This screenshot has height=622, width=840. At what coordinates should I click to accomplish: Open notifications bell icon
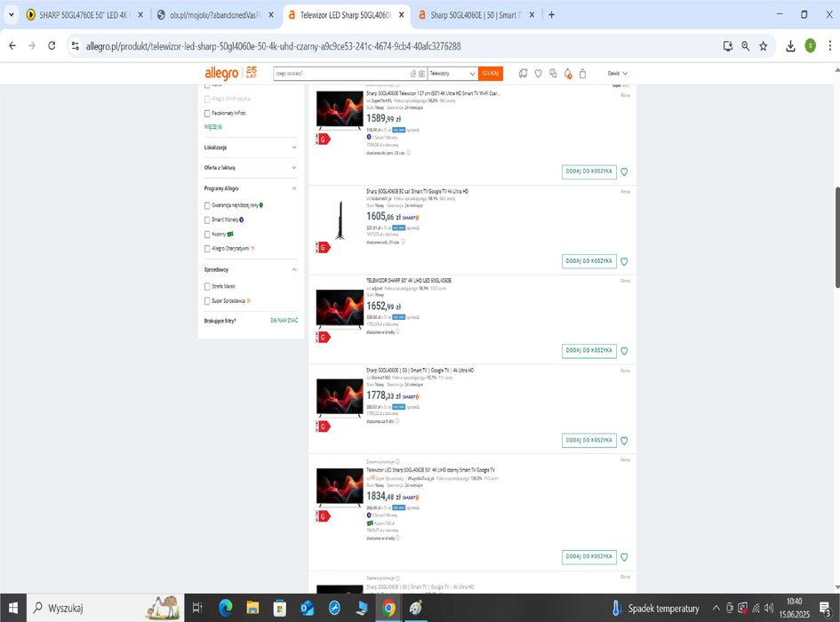[x=568, y=74]
